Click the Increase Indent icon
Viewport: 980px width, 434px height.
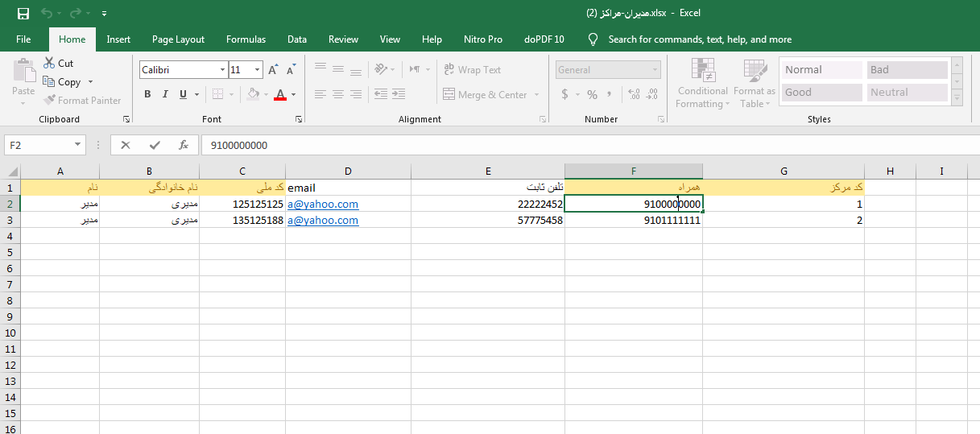click(x=399, y=94)
